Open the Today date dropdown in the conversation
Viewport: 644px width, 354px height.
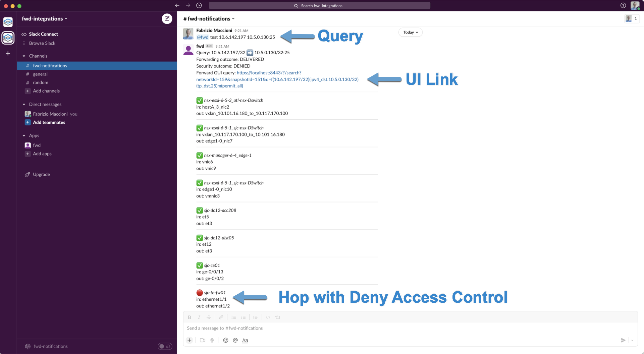point(410,32)
